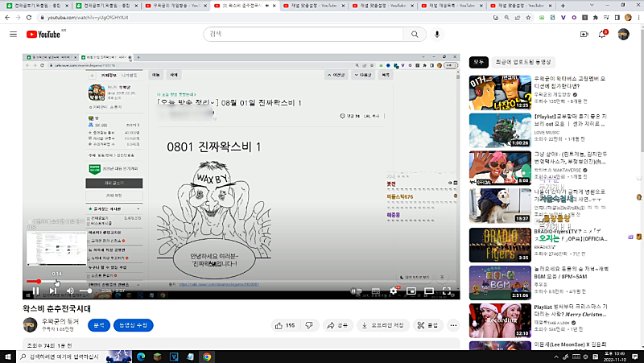Dislike the video with thumbs-down
Image resolution: width=644 pixels, height=363 pixels.
pos(309,325)
